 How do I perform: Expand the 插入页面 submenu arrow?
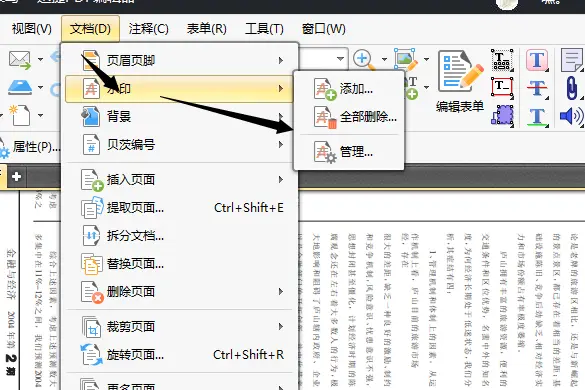pyautogui.click(x=281, y=180)
